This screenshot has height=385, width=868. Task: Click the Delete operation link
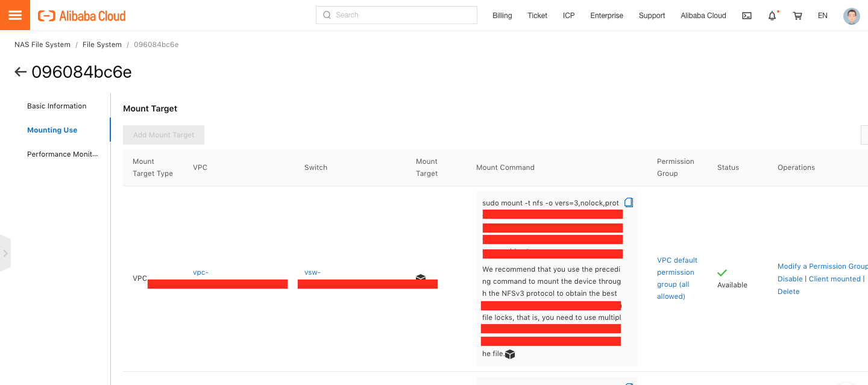[788, 292]
